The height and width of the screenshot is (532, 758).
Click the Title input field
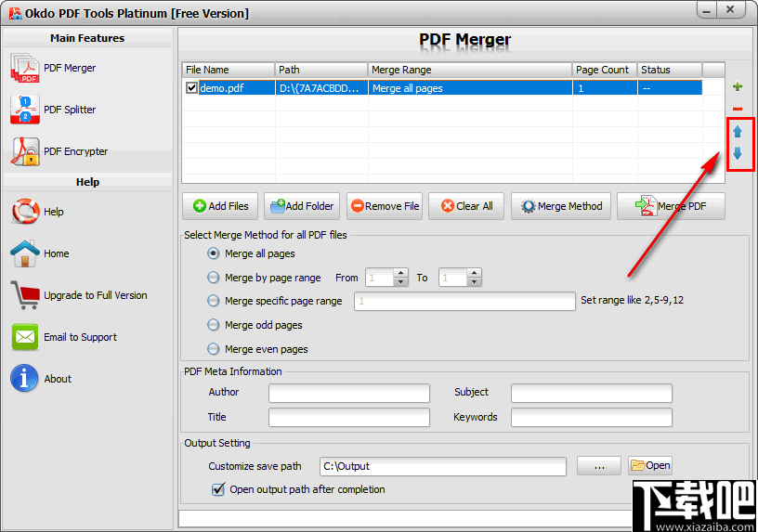click(349, 417)
